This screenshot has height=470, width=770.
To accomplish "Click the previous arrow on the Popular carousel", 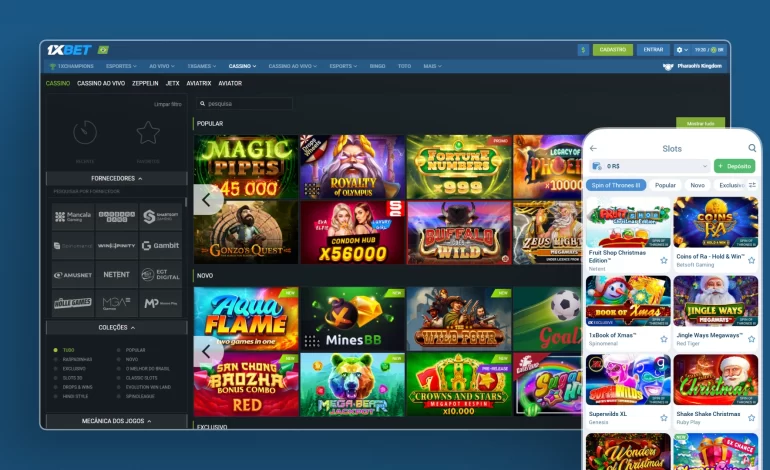I will click(x=207, y=199).
